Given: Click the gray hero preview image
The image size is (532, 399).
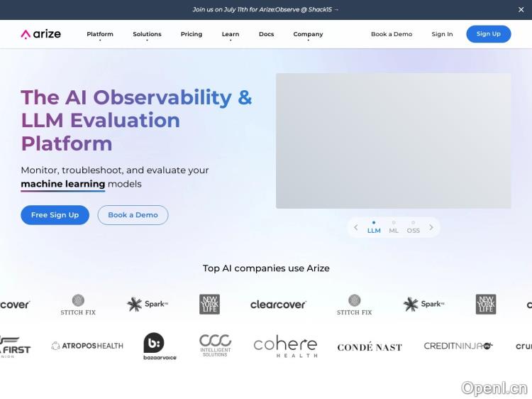Looking at the screenshot, I should (393, 141).
